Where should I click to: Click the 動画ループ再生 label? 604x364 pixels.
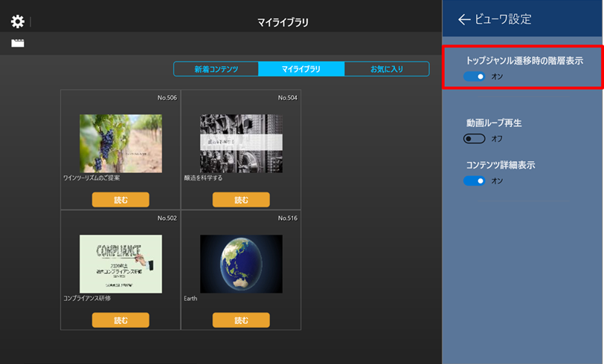pyautogui.click(x=494, y=123)
